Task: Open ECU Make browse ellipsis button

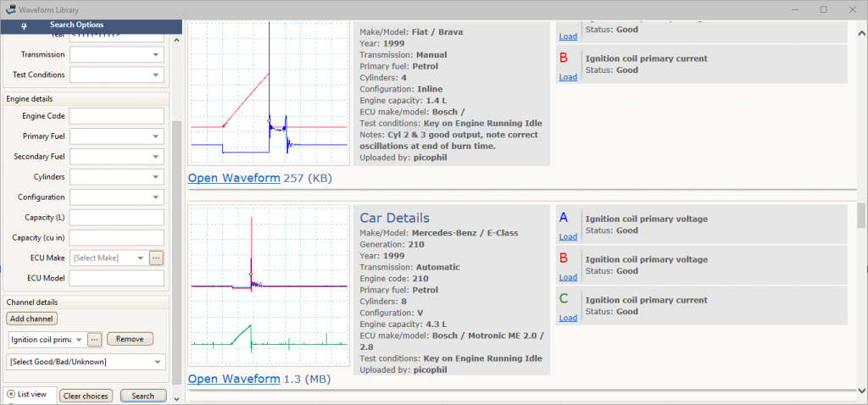Action: pyautogui.click(x=156, y=258)
